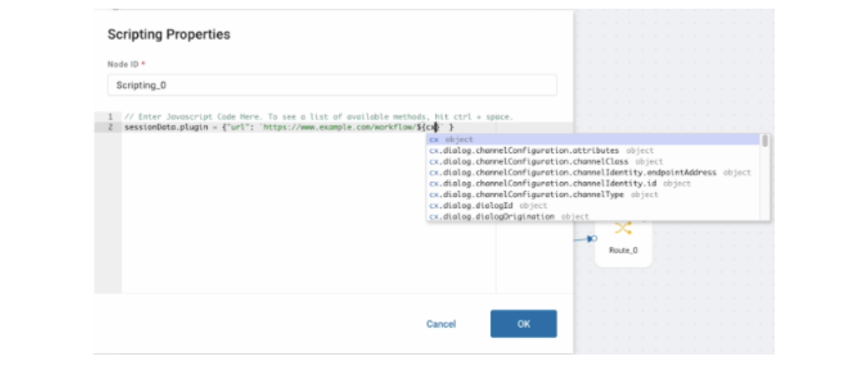Confirm with the OK button
868x373 pixels.
tap(524, 324)
